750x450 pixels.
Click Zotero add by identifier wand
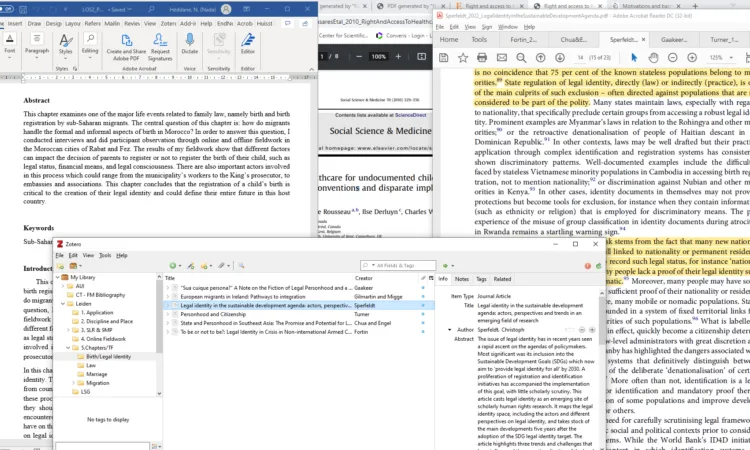[x=191, y=266]
